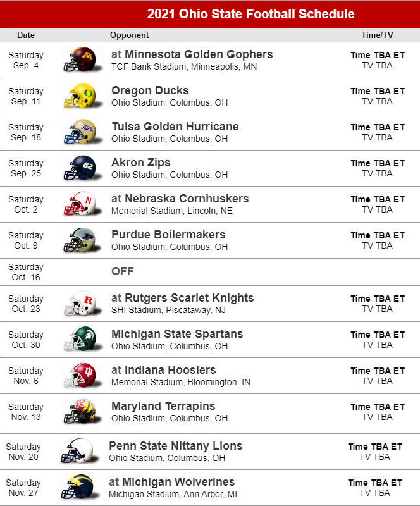Select the Nebraska Cornhuskers helmet icon
The width and height of the screenshot is (420, 506).
83,204
